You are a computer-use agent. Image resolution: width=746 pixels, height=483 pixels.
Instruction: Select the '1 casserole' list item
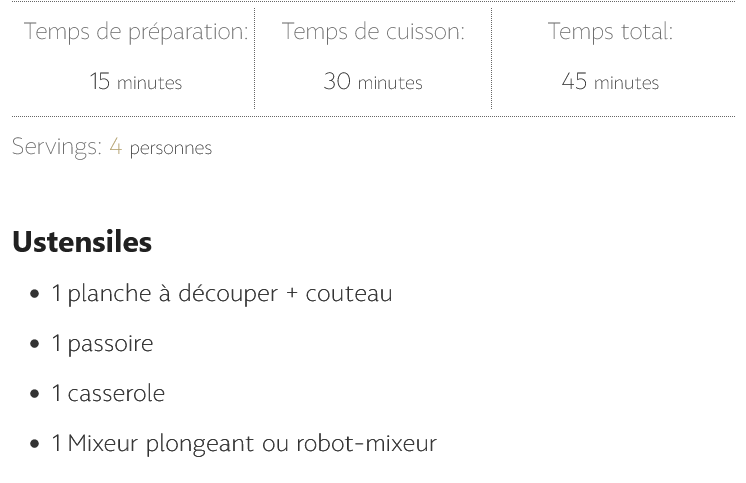[109, 393]
